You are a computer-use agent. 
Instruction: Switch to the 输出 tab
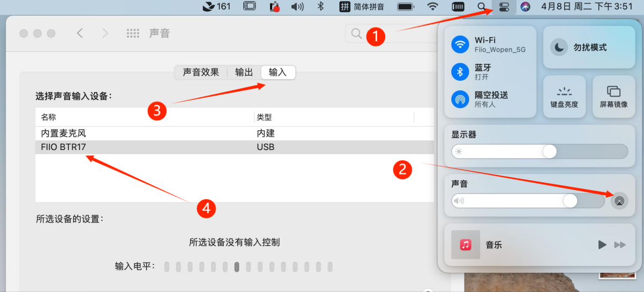pos(244,72)
